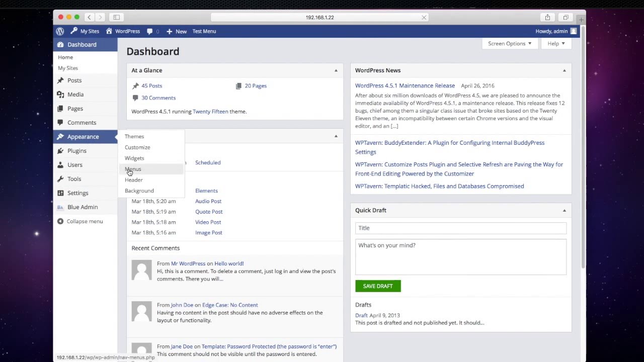The image size is (644, 362).
Task: Click the Safari address bar
Action: tap(320, 17)
